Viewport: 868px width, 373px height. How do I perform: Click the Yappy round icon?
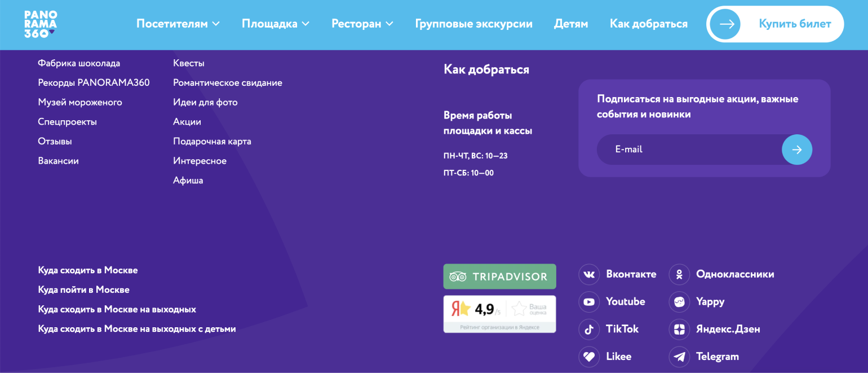(679, 301)
